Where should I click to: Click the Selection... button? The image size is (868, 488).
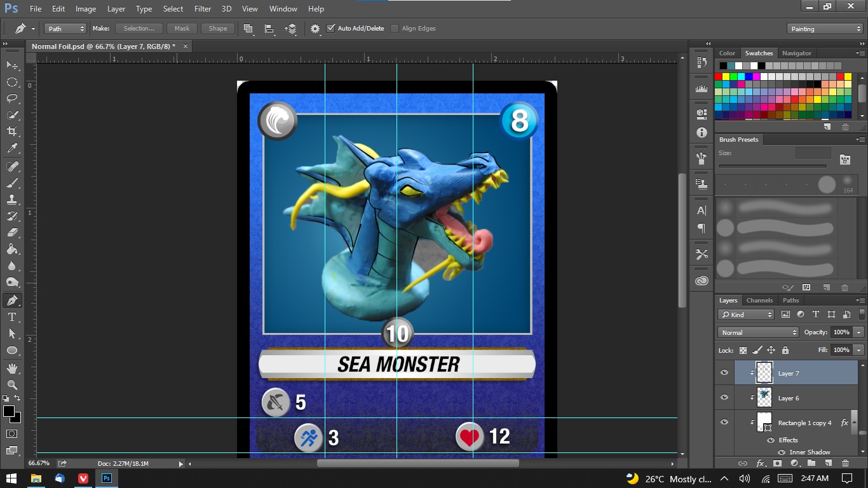139,29
